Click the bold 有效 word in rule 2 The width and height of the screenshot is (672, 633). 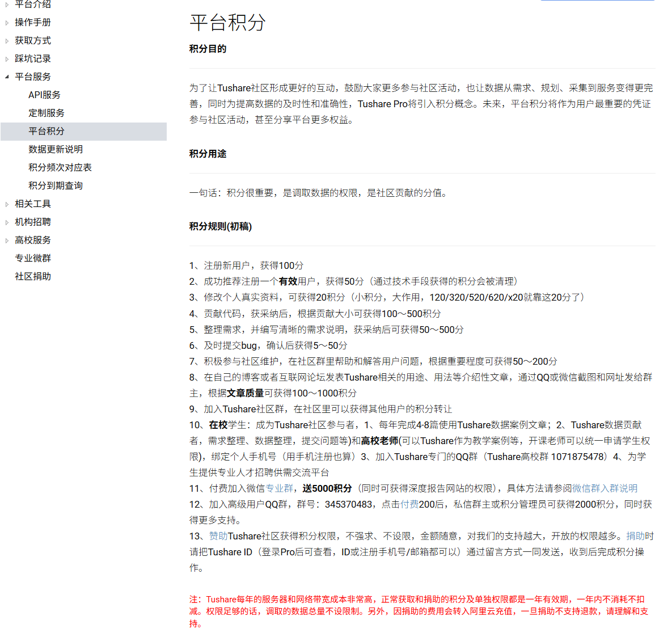click(288, 281)
